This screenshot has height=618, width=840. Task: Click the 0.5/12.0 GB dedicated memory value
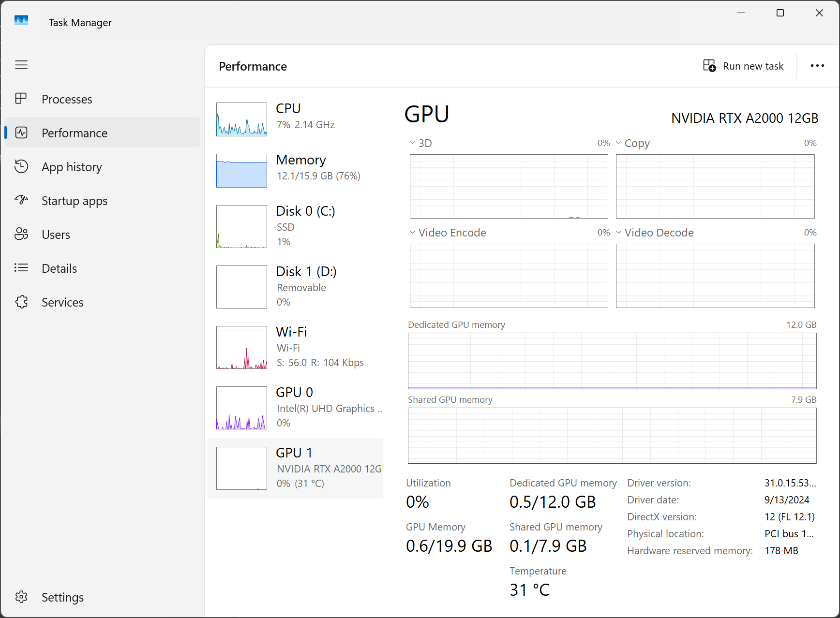tap(553, 502)
